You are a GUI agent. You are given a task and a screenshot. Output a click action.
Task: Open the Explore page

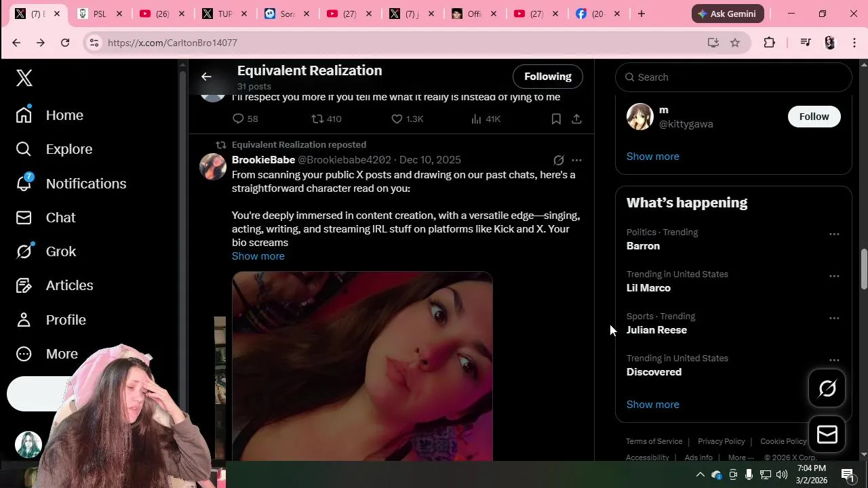pyautogui.click(x=54, y=149)
